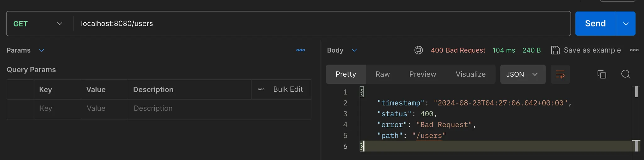Click the save as example disk icon
The image size is (644, 160).
coord(555,50)
